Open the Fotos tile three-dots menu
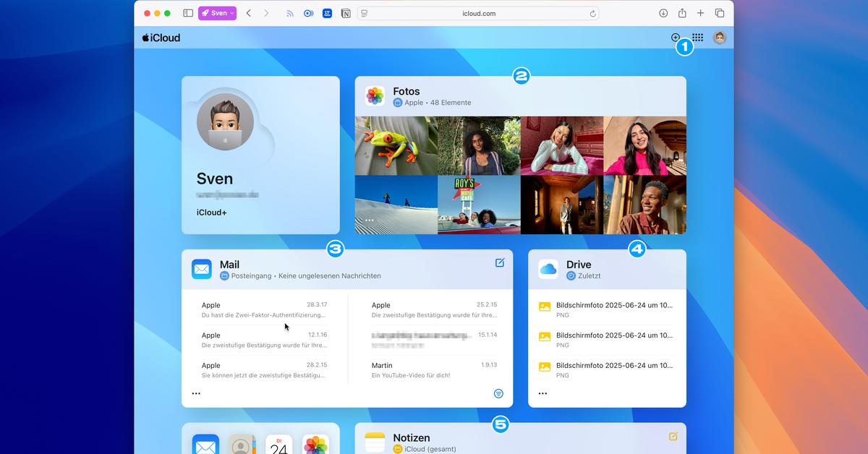The height and width of the screenshot is (454, 868). pos(370,220)
